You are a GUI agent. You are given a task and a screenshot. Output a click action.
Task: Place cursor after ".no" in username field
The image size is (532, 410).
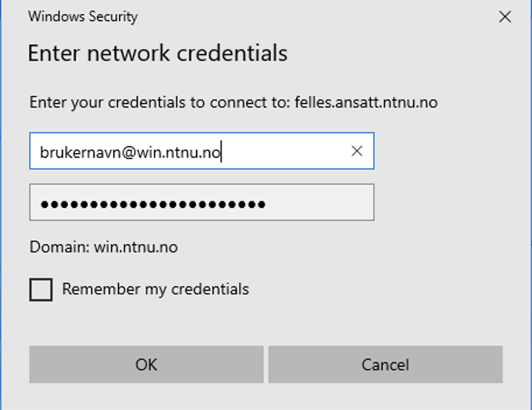tap(222, 152)
